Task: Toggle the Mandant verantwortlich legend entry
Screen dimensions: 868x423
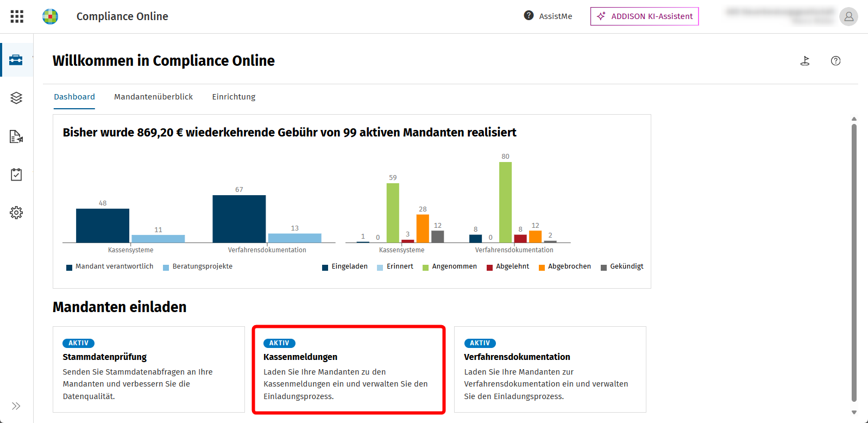Action: pos(110,266)
